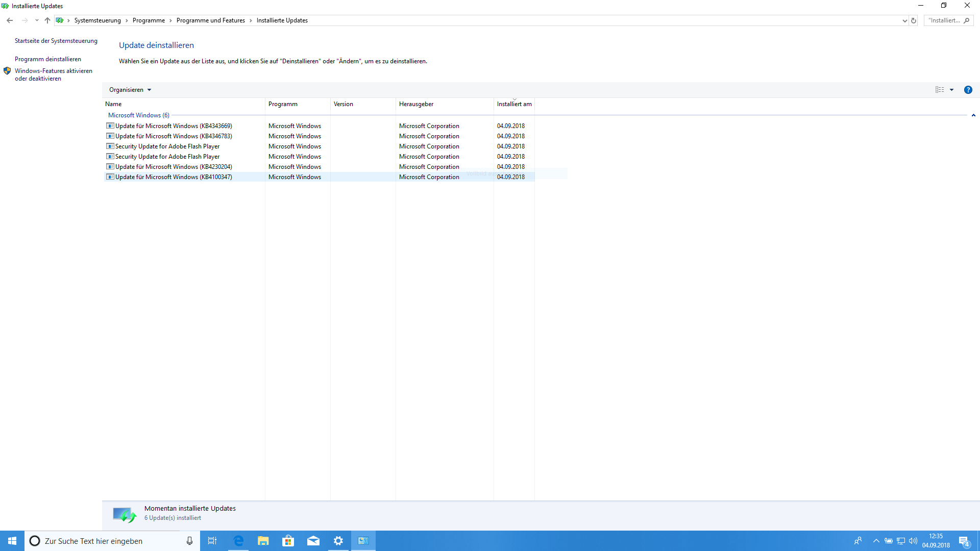The image size is (980, 551).
Task: Go back using the back arrow
Action: coord(10,20)
